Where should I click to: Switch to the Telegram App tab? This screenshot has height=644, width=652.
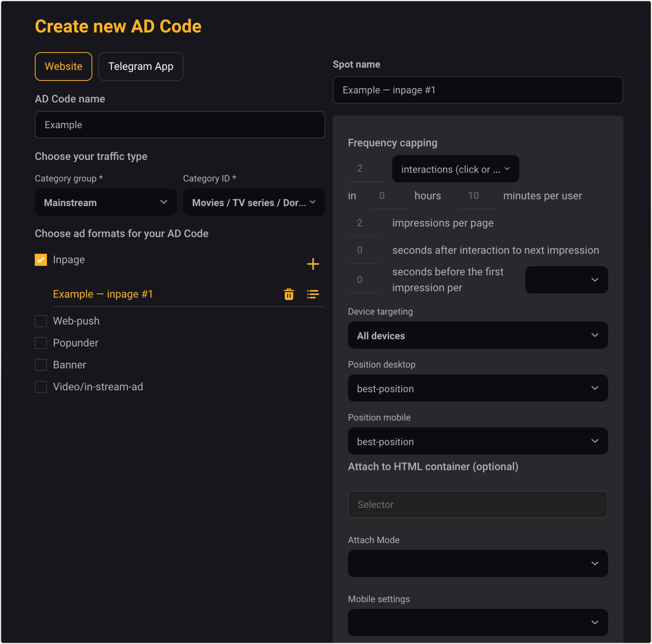click(x=141, y=66)
